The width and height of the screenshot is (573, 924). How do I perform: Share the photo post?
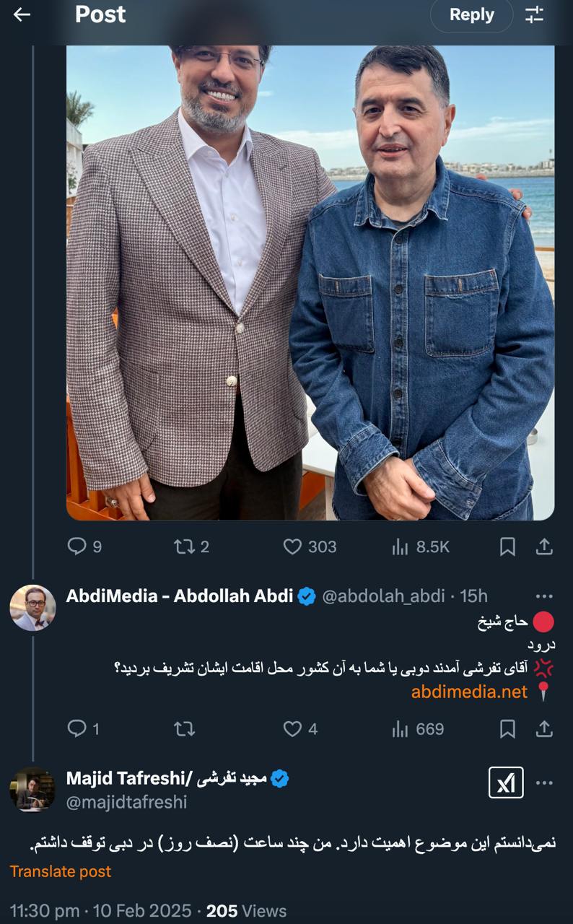pyautogui.click(x=544, y=547)
